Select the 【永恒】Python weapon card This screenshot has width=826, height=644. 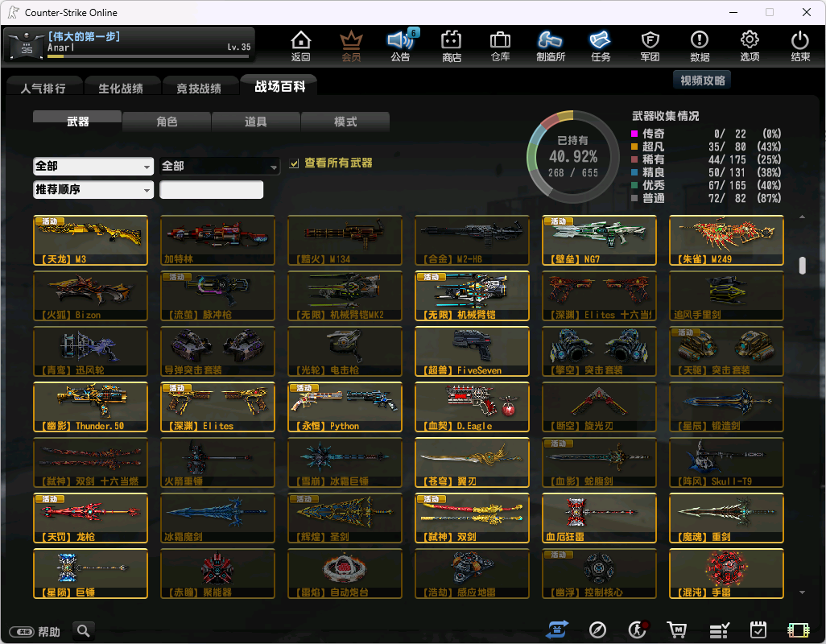(x=345, y=407)
